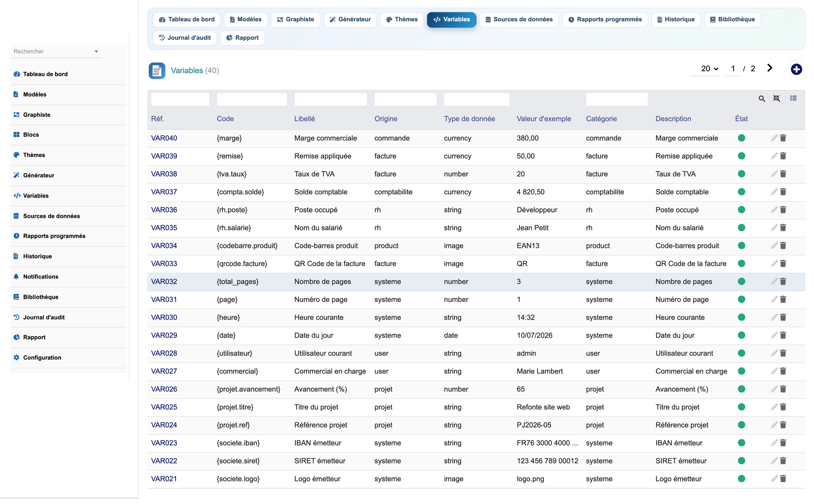Screen dimensions: 814x504
Task: Click the Libellé filter input field
Action: (x=330, y=100)
